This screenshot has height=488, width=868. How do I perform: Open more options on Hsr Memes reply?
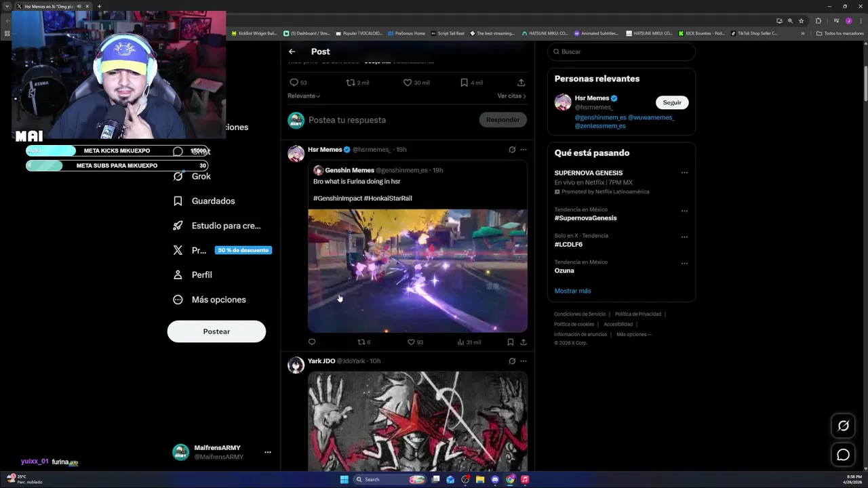523,149
